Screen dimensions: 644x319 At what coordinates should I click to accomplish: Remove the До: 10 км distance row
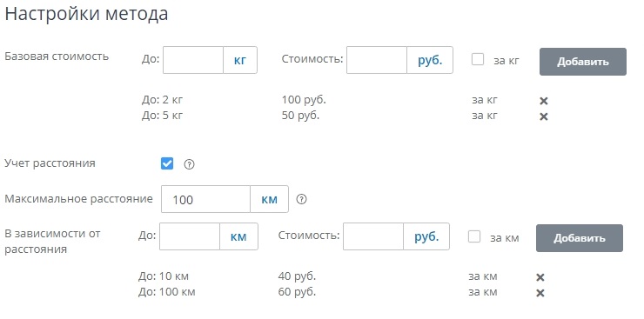click(x=540, y=277)
